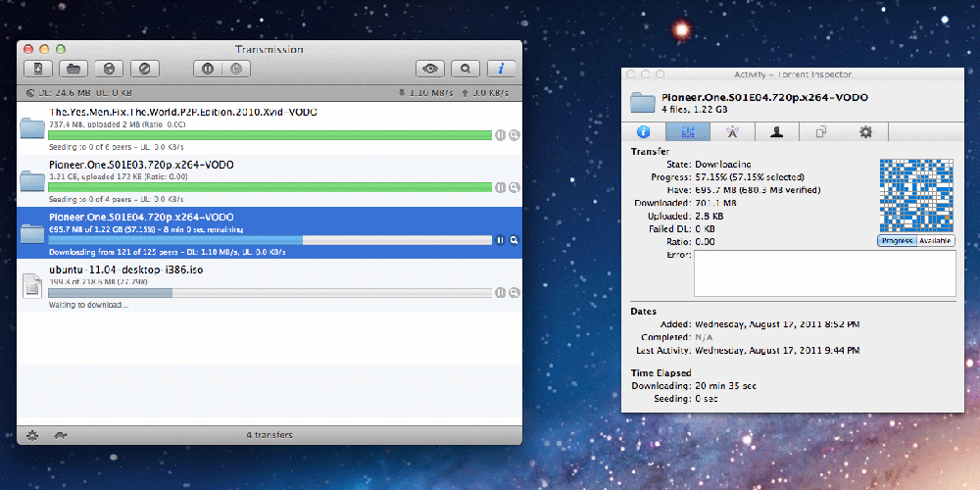Pause the Pioneer.One.S01E04 download
The width and height of the screenshot is (980, 490).
click(500, 240)
